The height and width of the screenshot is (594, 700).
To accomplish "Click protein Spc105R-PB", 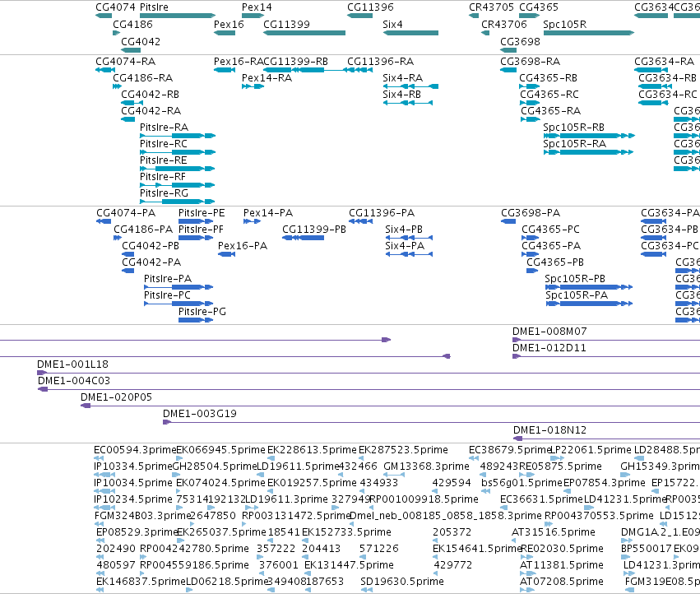I will [575, 279].
